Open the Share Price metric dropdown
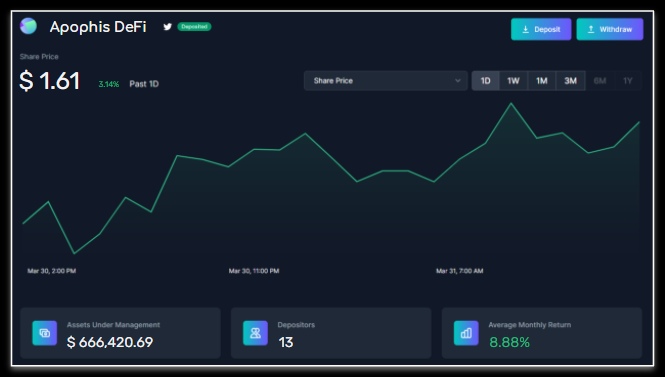 [386, 81]
